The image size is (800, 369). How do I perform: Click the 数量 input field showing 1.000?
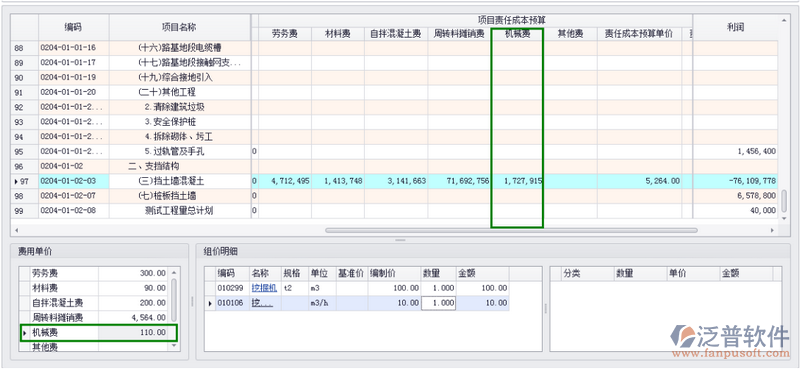click(439, 303)
